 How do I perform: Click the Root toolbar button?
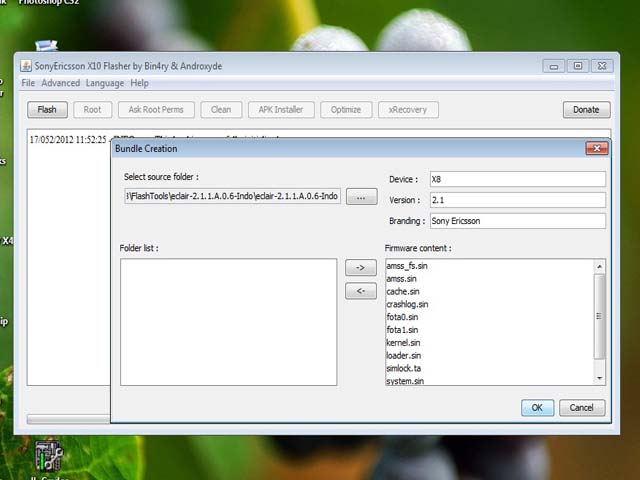92,110
